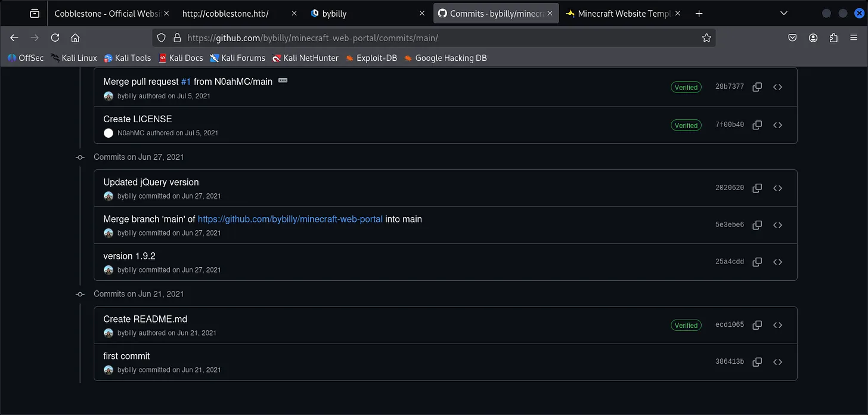The width and height of the screenshot is (868, 415).
Task: Open bybilly author on Updated jQuery commit
Action: (x=127, y=196)
